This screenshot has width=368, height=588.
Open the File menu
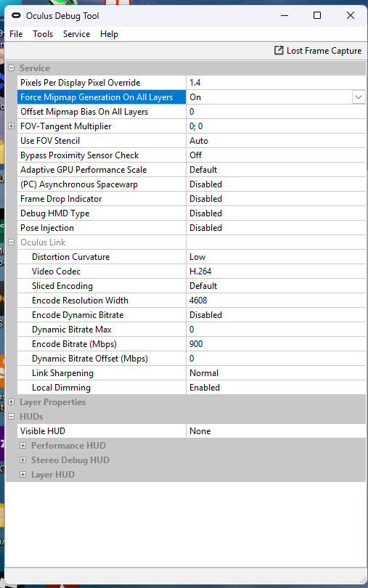point(16,34)
